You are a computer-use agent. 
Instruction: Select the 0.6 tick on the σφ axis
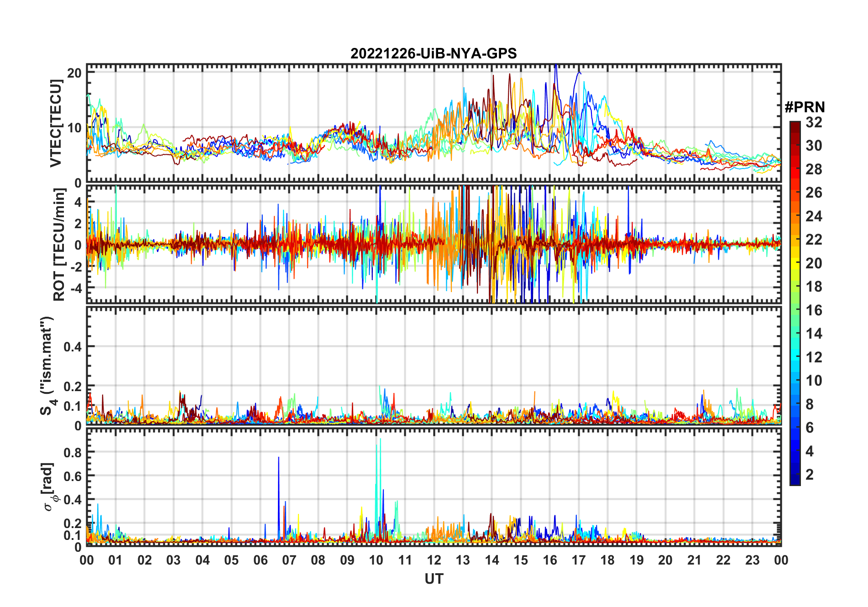click(73, 476)
